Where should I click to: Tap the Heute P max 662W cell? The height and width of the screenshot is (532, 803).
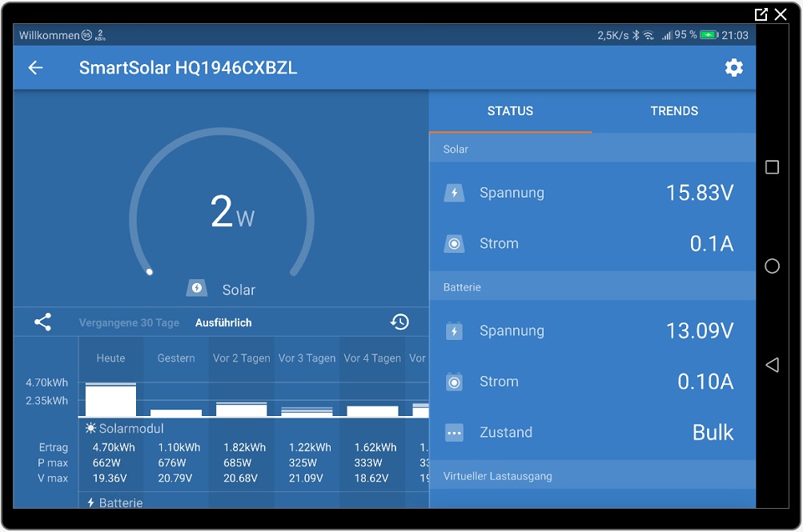(106, 463)
